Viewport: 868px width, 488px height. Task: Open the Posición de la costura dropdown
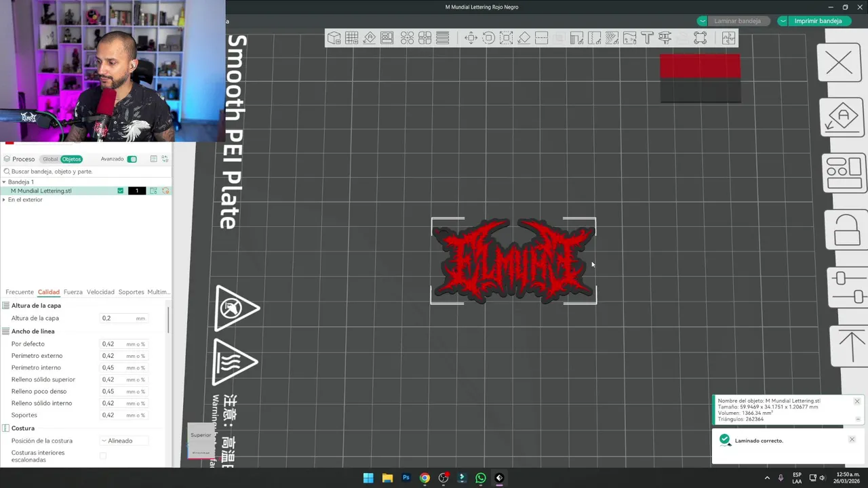tap(124, 441)
